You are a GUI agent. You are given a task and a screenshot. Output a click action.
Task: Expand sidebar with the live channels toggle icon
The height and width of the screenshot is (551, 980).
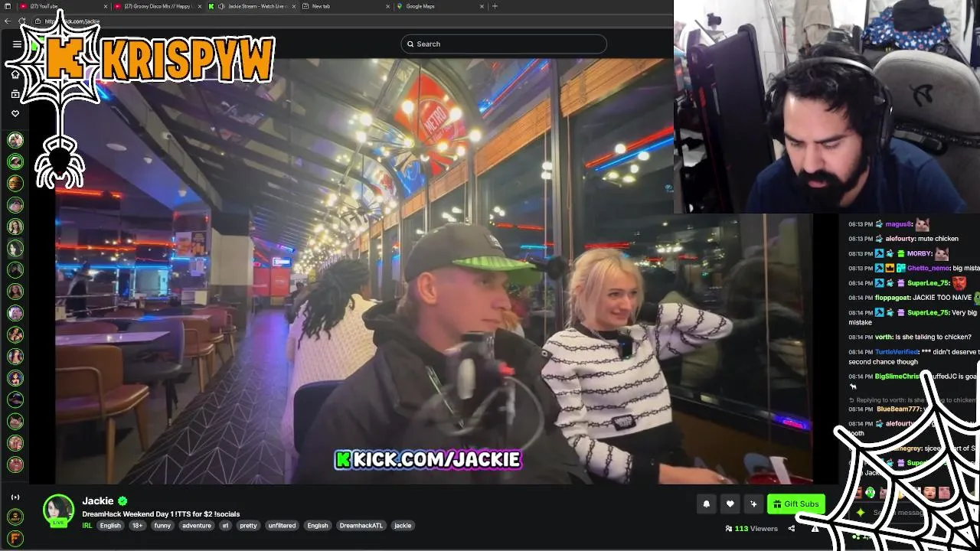click(x=15, y=497)
